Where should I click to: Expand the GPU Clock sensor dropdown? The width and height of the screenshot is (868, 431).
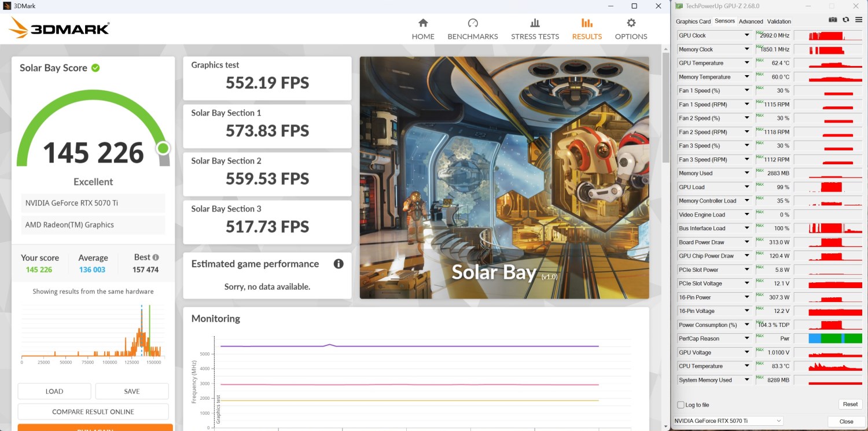tap(747, 36)
